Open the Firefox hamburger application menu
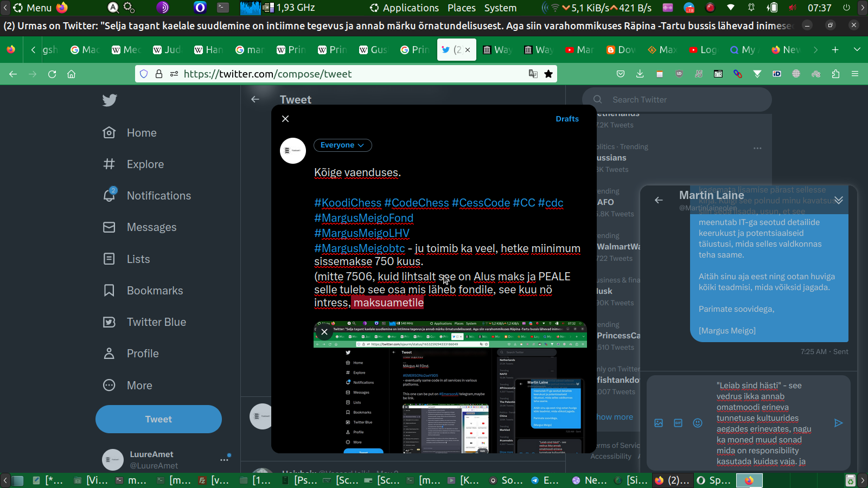868x488 pixels. [x=855, y=74]
